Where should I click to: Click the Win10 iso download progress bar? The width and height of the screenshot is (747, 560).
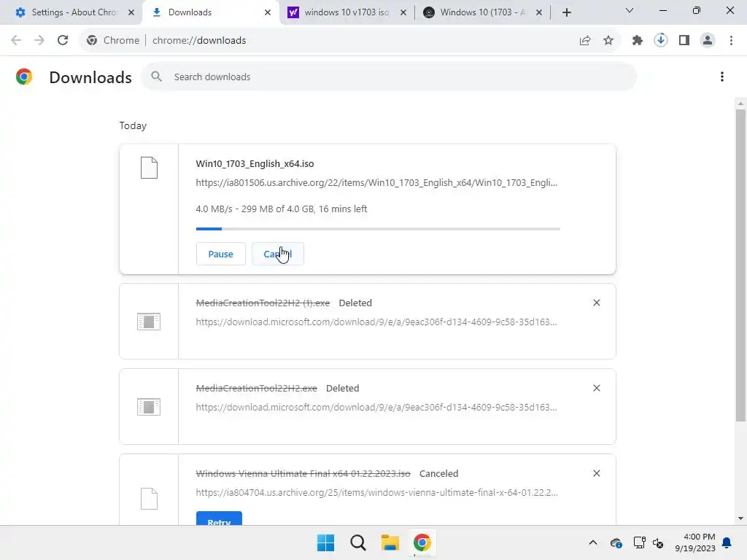tap(378, 229)
